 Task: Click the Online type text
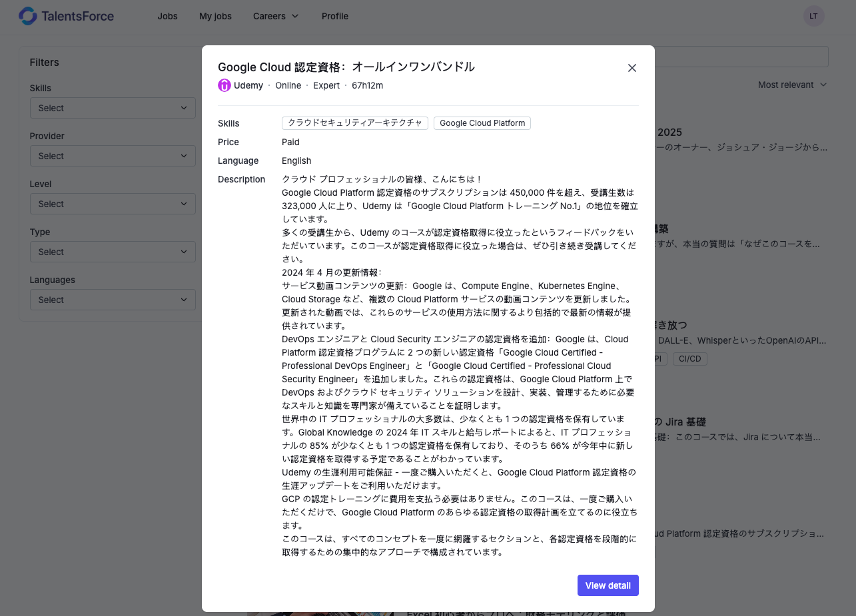pos(288,85)
